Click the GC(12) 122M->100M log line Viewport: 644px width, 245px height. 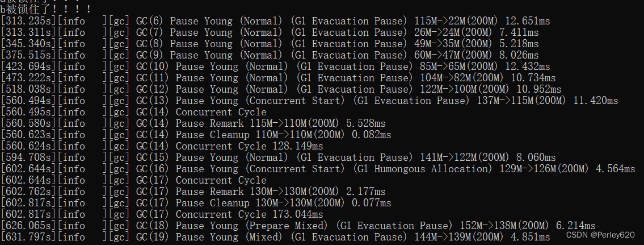coord(281,89)
